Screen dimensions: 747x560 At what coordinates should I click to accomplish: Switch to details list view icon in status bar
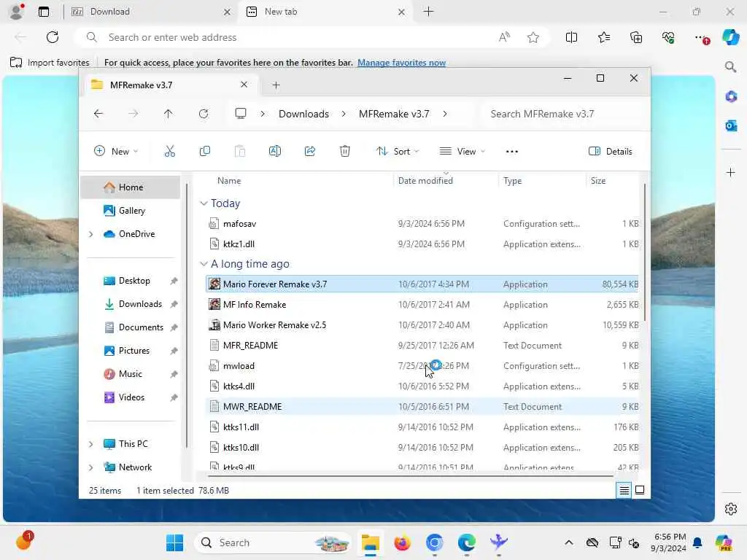click(624, 490)
